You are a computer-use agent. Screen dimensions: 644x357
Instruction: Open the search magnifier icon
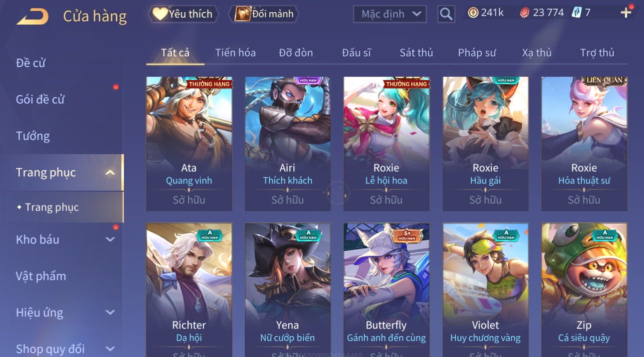pyautogui.click(x=446, y=14)
